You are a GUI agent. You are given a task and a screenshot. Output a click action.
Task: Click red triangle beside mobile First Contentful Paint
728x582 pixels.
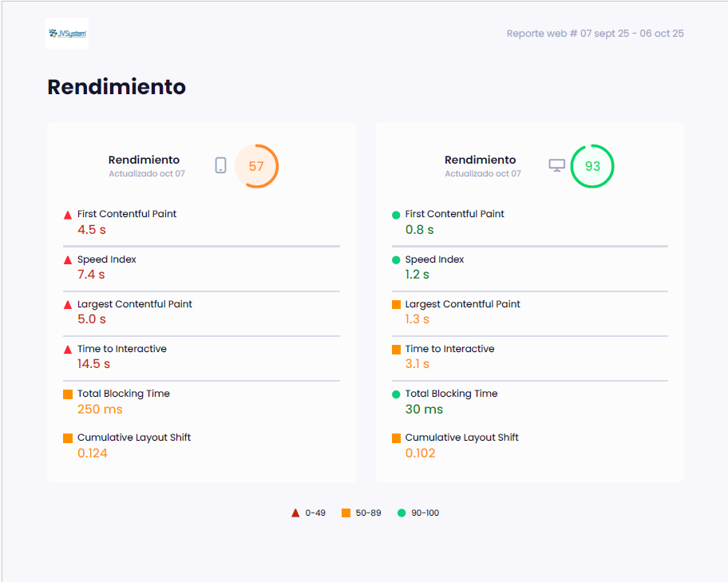[x=68, y=215]
